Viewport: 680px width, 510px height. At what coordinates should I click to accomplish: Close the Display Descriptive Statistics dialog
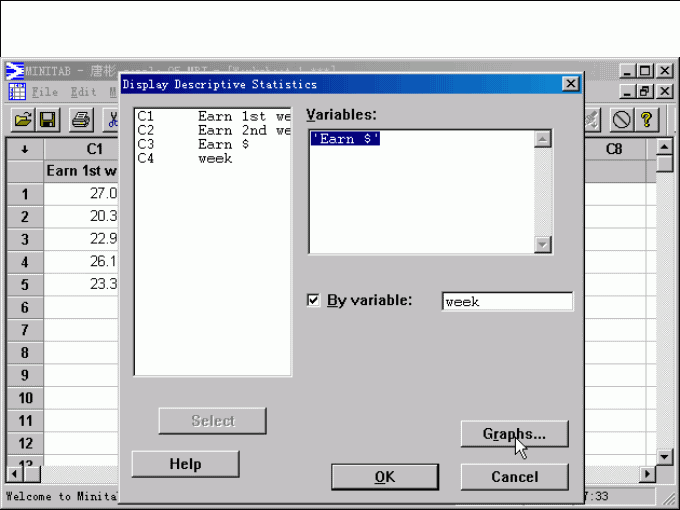pos(570,84)
